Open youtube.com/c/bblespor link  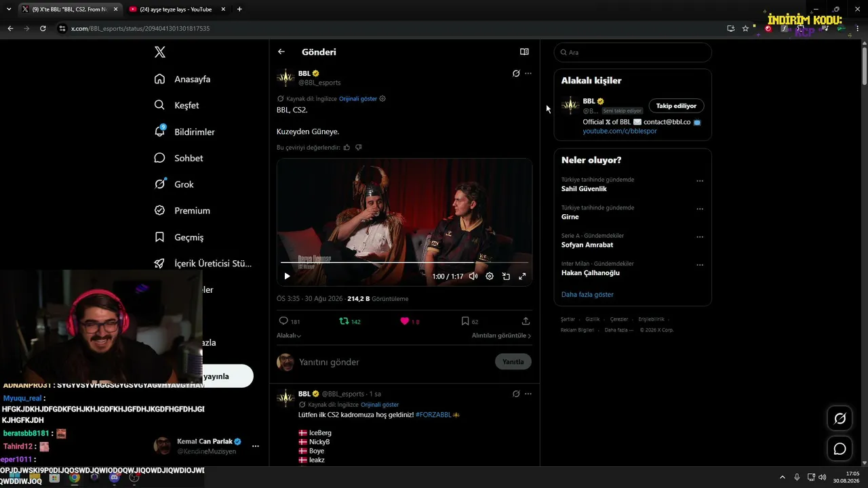(x=620, y=131)
